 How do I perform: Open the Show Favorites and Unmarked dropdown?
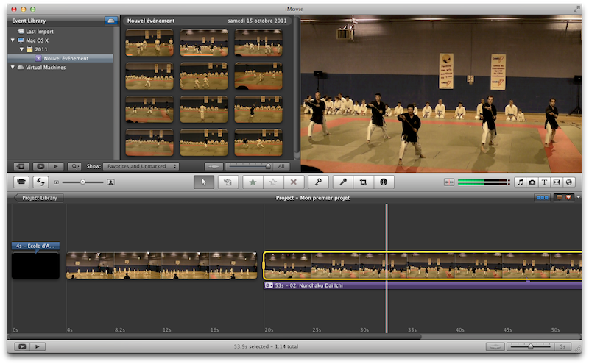point(141,166)
